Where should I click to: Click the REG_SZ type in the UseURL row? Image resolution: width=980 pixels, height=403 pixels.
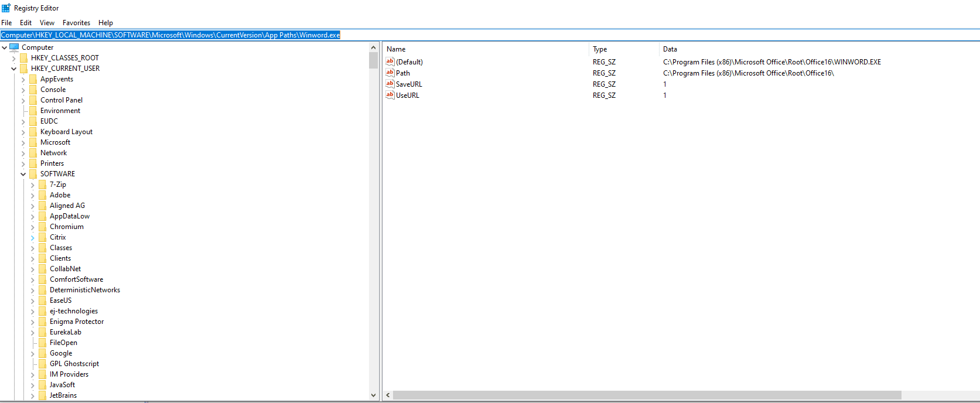click(x=604, y=95)
